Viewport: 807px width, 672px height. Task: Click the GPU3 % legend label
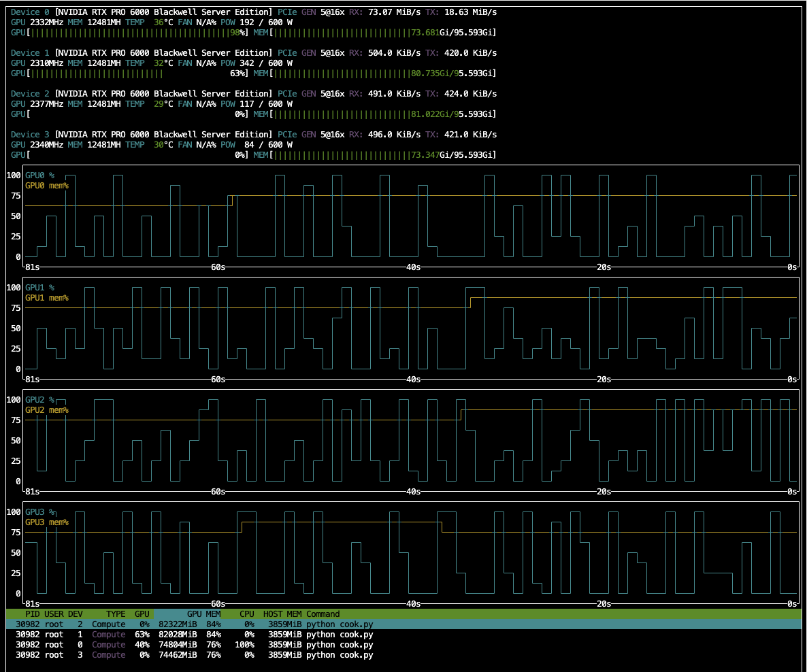(39, 512)
